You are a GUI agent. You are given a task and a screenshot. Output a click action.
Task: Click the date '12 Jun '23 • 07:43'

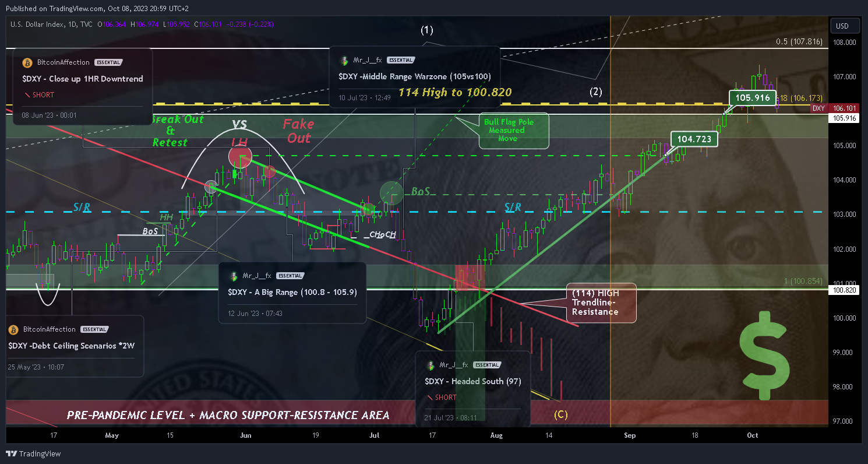click(255, 313)
